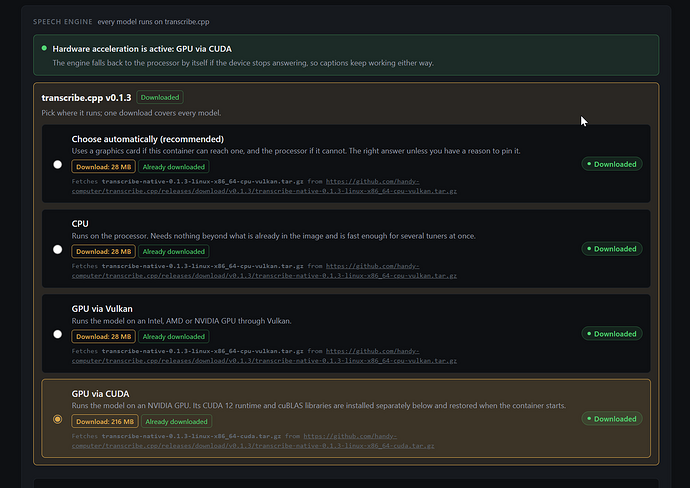Click the SPEECH ENGINE section label
The image size is (690, 488).
[x=63, y=22]
